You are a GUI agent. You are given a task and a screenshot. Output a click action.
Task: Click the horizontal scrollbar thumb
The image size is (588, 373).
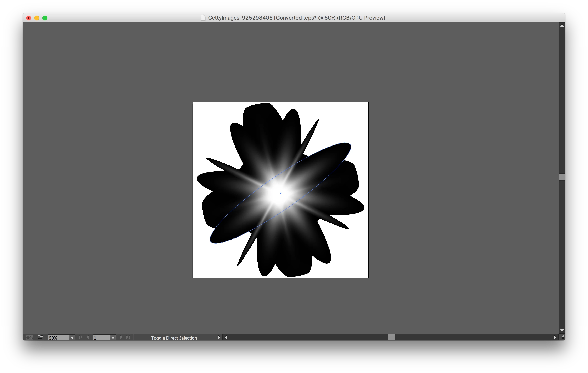391,337
